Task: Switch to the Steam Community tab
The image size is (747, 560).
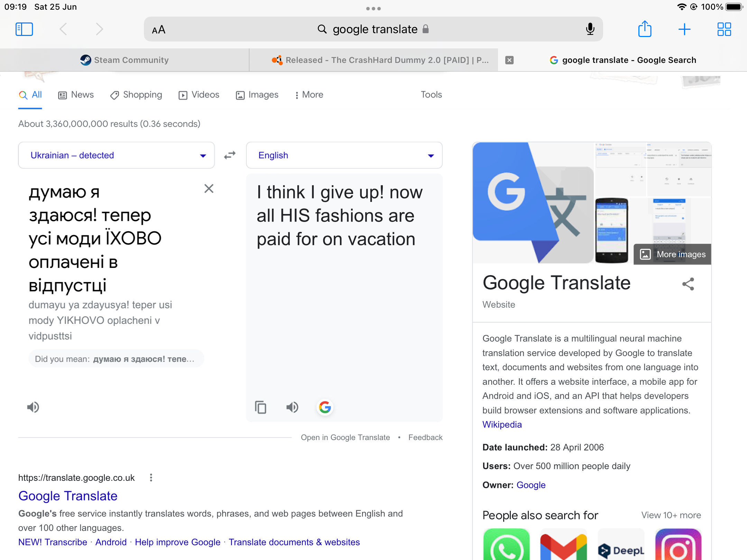Action: (124, 60)
